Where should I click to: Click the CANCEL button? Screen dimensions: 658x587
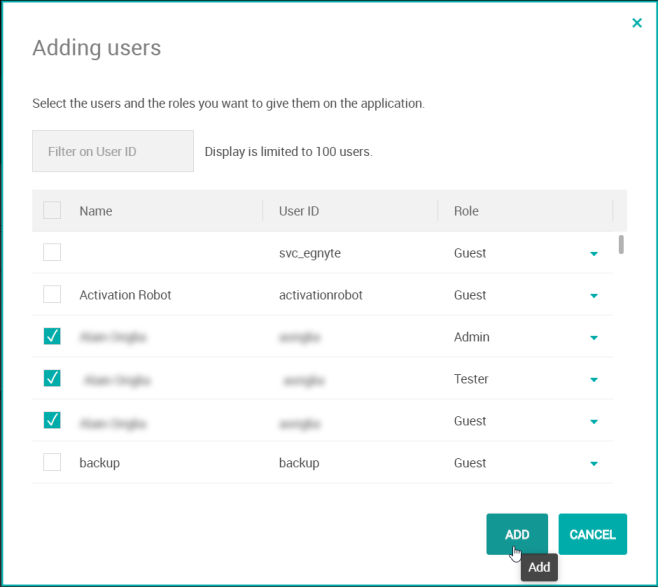[x=592, y=534]
